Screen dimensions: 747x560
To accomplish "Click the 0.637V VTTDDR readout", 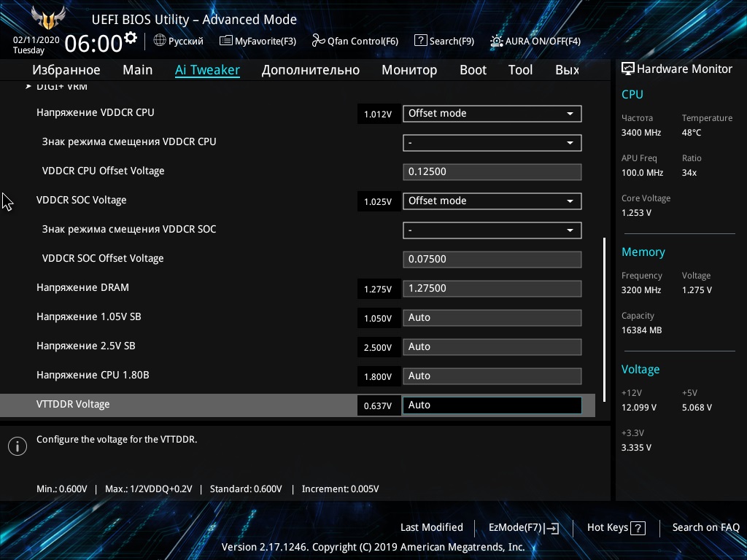I will tap(378, 406).
